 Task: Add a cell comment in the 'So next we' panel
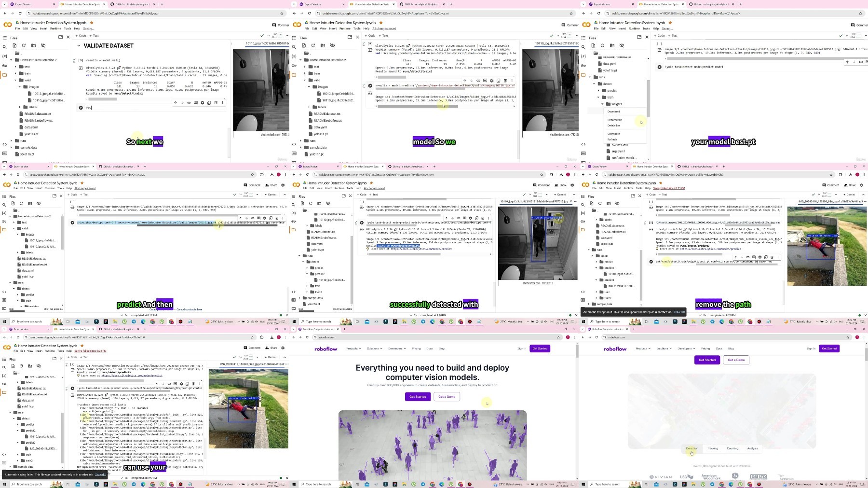[196, 103]
